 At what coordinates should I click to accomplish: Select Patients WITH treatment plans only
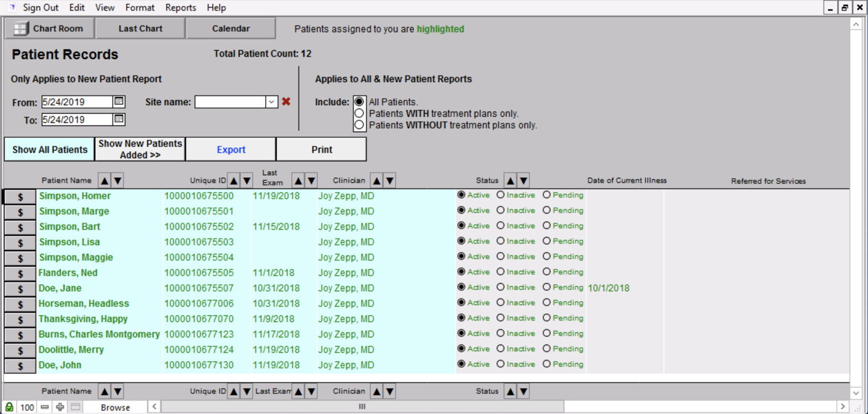(359, 114)
